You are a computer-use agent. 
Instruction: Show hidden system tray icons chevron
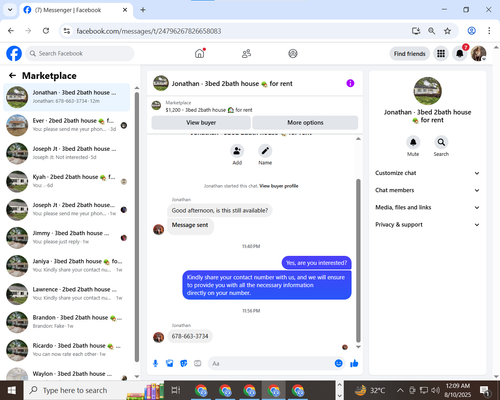tap(400, 390)
